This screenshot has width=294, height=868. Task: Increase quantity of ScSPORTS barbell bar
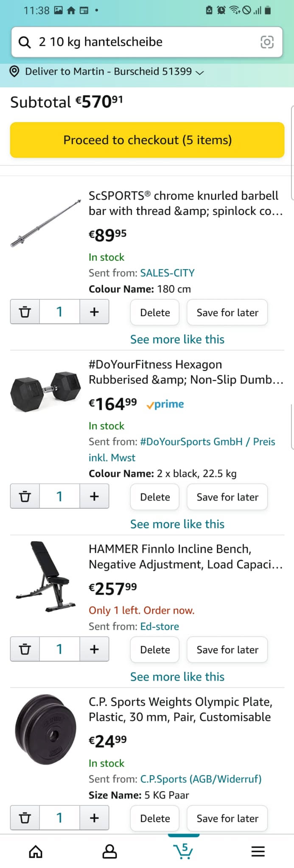[x=94, y=312]
